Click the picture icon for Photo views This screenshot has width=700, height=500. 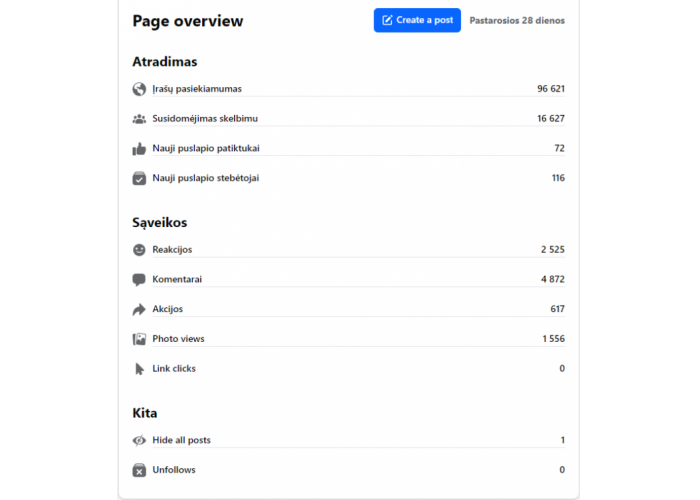[x=139, y=339]
